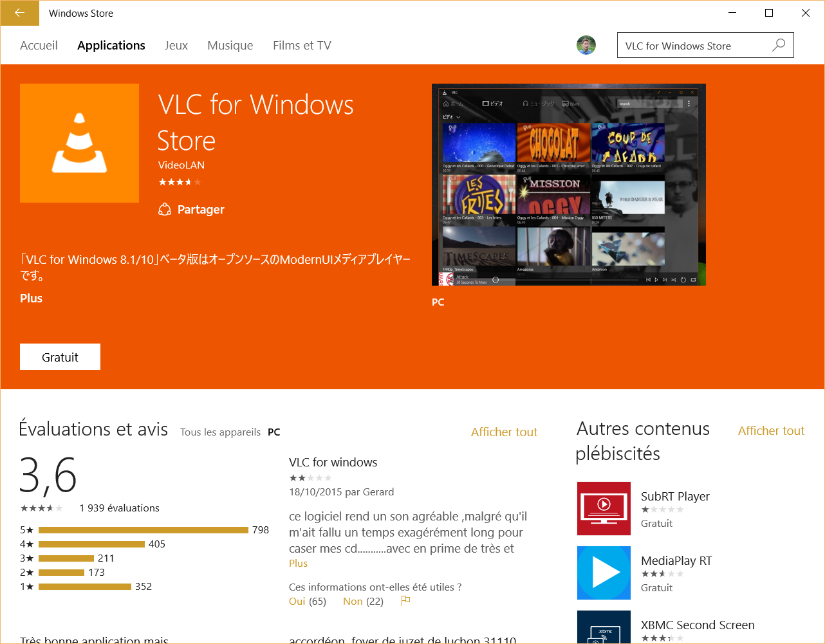Open the XBMC Second Screen title

[x=698, y=625]
